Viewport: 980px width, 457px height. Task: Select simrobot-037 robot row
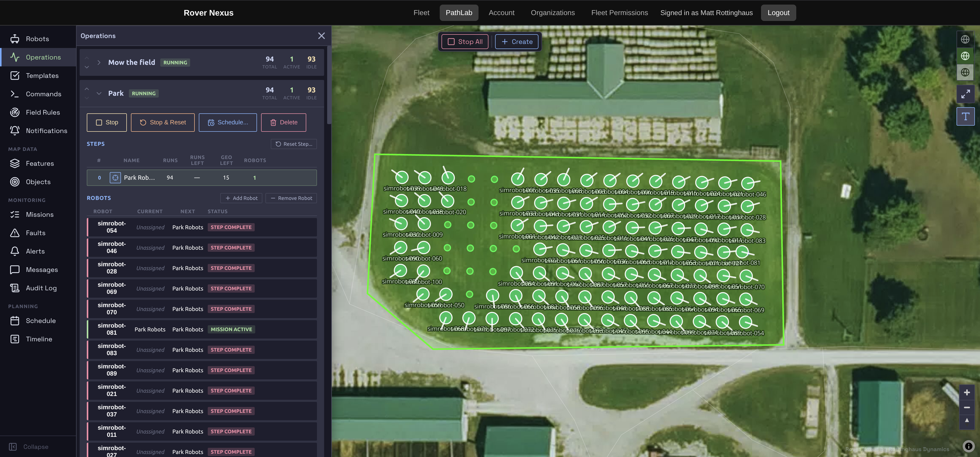(202, 411)
